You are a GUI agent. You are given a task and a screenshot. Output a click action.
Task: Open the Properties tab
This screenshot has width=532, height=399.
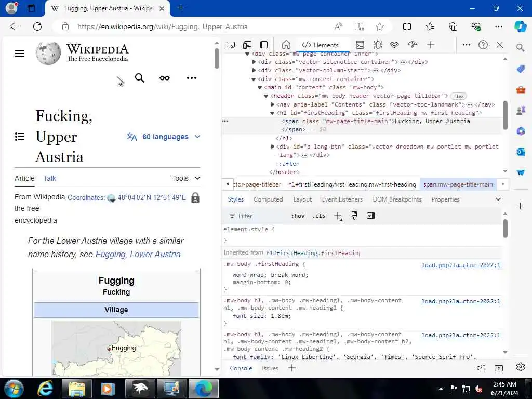pos(445,199)
